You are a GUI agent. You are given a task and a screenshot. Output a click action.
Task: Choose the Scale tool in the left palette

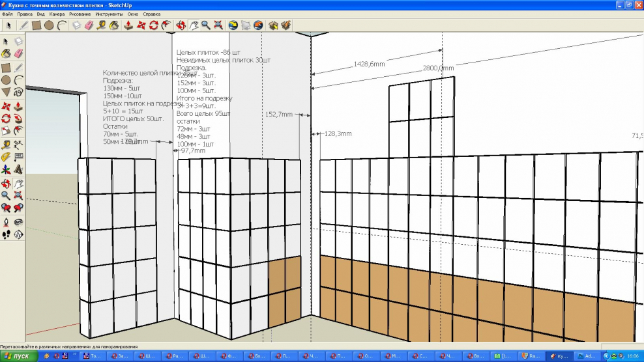point(6,132)
